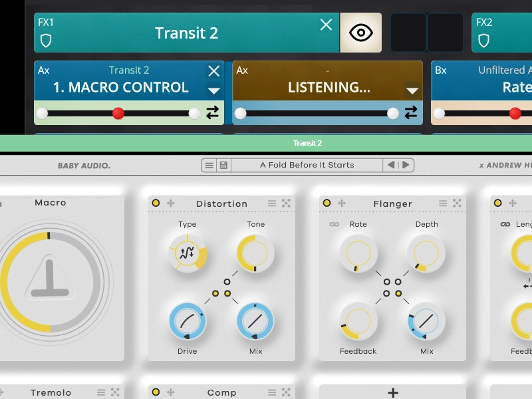
Task: Open preset name A Fold Before It Starts
Action: pos(307,165)
